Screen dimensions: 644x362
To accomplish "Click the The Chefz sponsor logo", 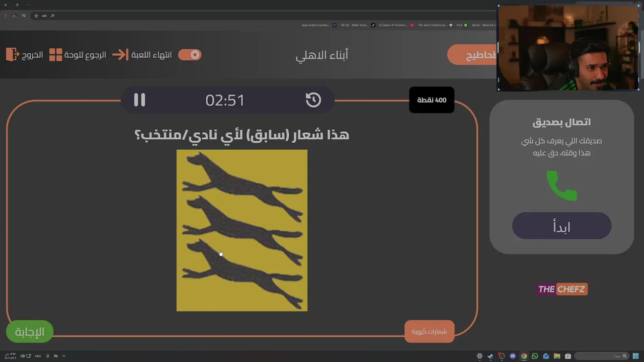I will pyautogui.click(x=561, y=289).
